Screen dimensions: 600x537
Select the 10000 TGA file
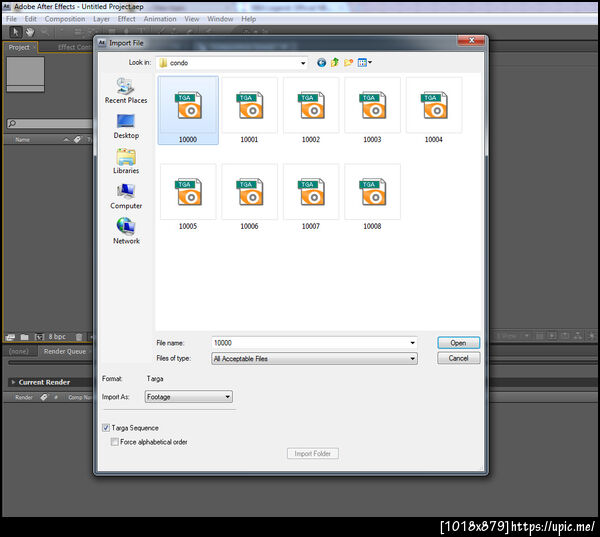tap(188, 110)
